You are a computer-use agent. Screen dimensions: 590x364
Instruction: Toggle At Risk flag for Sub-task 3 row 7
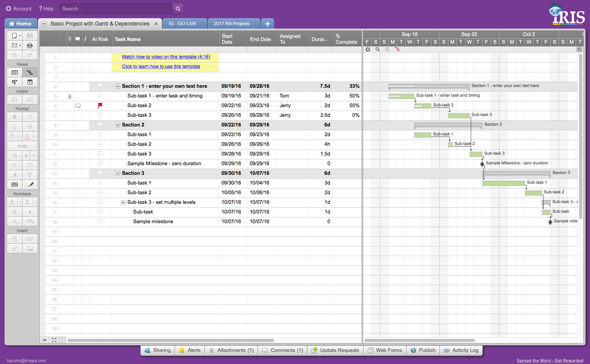100,115
